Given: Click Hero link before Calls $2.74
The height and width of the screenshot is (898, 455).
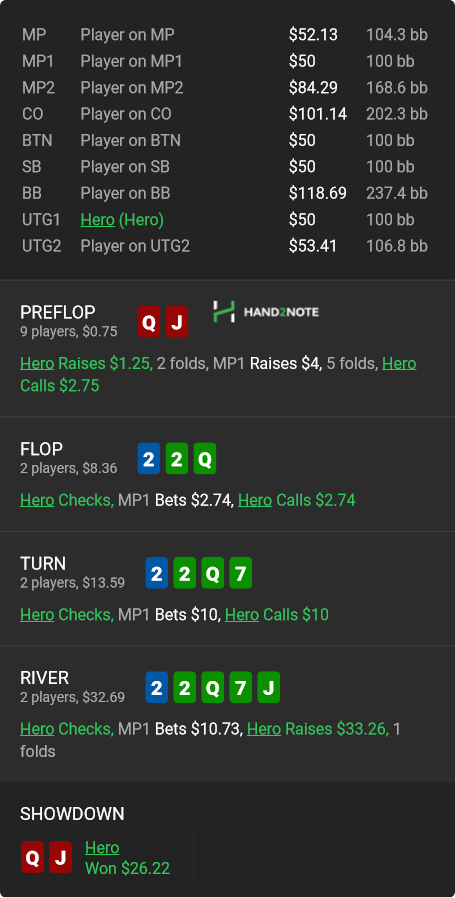Looking at the screenshot, I should click(255, 500).
